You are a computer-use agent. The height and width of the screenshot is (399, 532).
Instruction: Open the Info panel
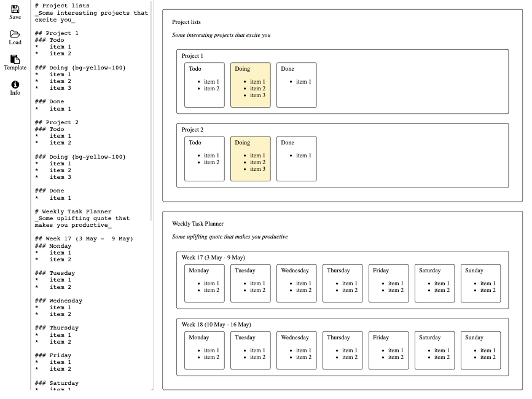tap(15, 85)
